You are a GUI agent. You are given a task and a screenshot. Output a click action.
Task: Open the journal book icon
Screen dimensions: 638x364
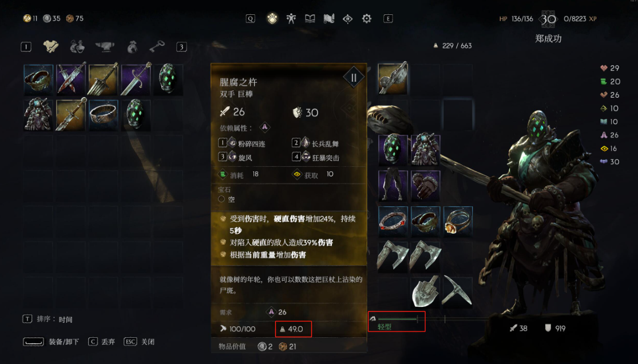tap(310, 19)
